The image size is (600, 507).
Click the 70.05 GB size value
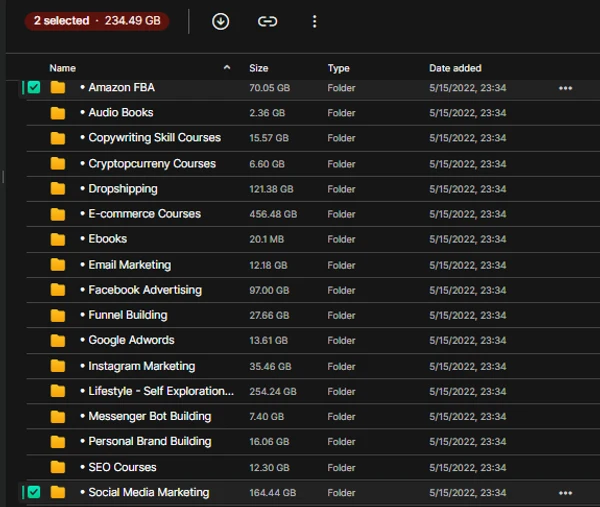pyautogui.click(x=269, y=88)
